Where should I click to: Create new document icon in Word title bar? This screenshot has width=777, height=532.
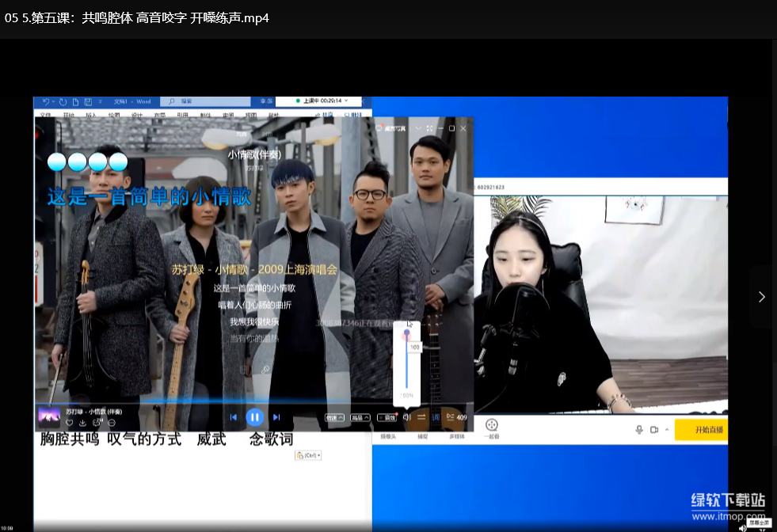(x=75, y=101)
